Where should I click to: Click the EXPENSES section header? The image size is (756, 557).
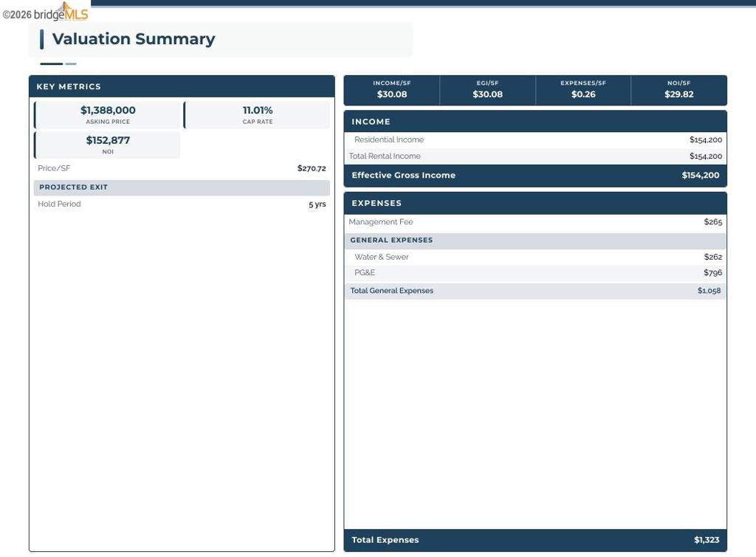coord(535,204)
